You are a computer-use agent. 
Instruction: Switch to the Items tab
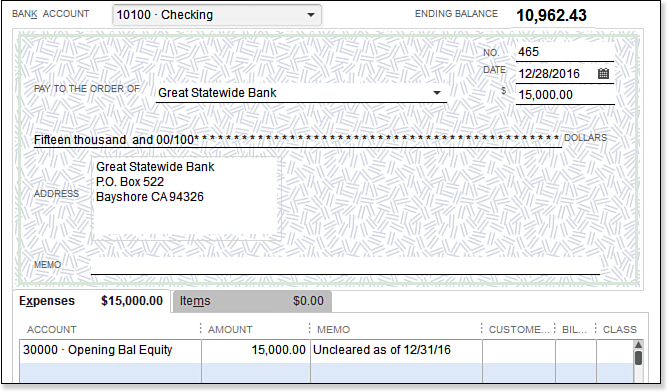pyautogui.click(x=252, y=301)
